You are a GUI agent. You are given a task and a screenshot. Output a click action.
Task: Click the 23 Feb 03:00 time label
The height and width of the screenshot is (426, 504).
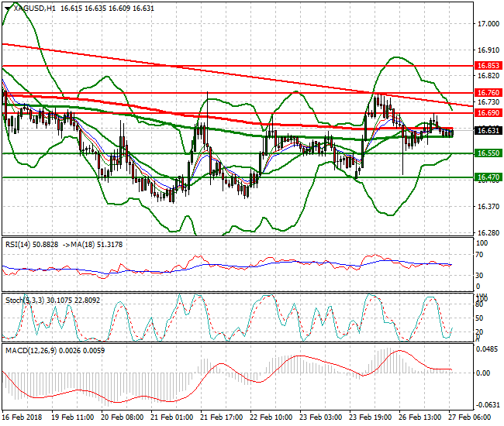(x=321, y=417)
